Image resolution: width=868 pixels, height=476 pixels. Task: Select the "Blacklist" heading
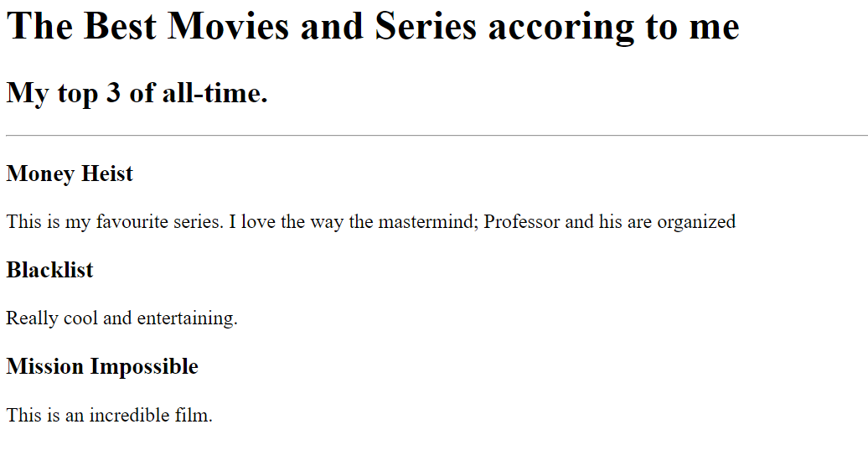pos(49,270)
